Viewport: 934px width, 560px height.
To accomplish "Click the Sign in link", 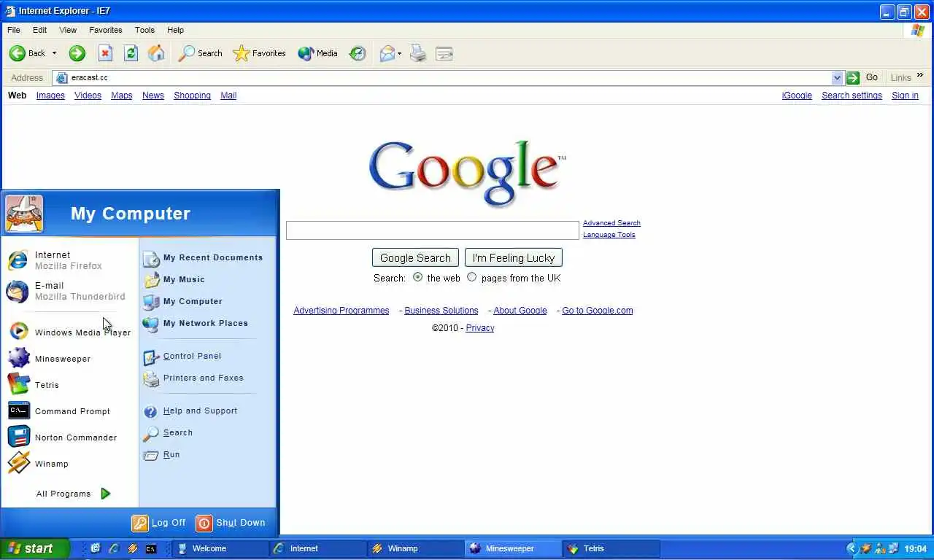I will tap(905, 96).
